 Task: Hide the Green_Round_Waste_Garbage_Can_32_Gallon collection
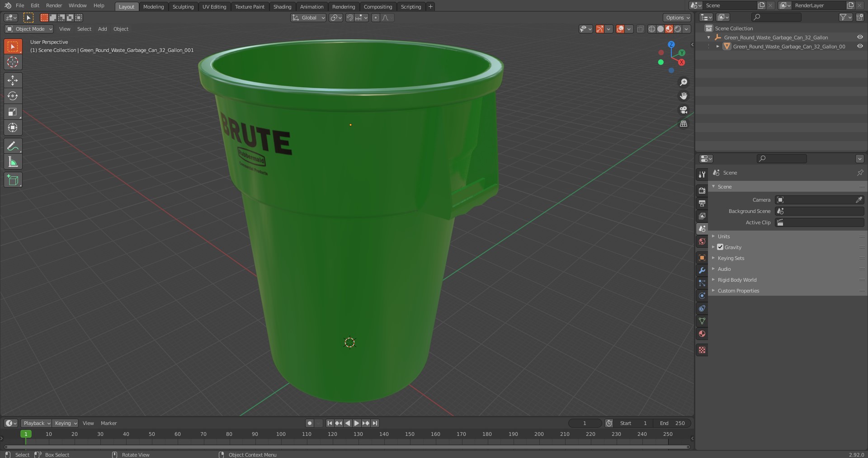(x=860, y=38)
